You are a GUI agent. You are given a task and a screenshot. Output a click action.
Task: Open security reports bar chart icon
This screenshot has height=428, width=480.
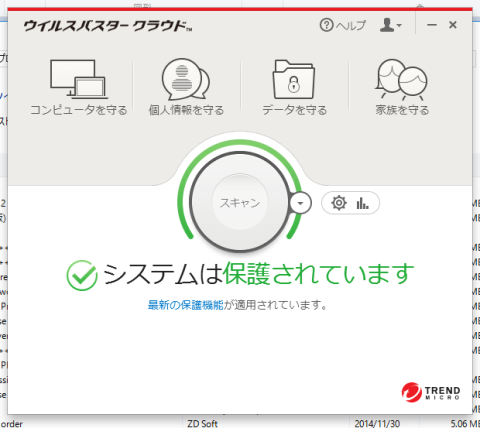click(362, 203)
